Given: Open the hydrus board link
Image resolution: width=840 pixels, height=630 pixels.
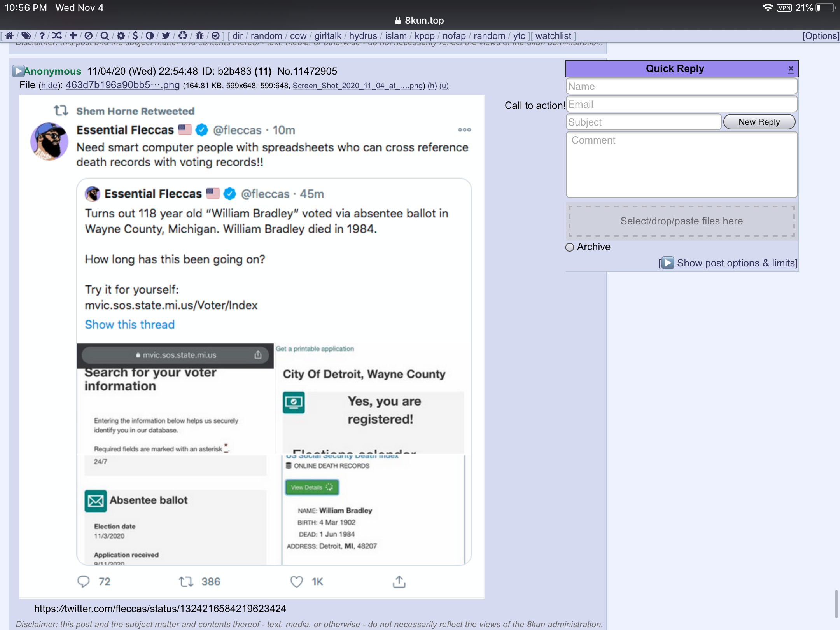Looking at the screenshot, I should point(363,36).
